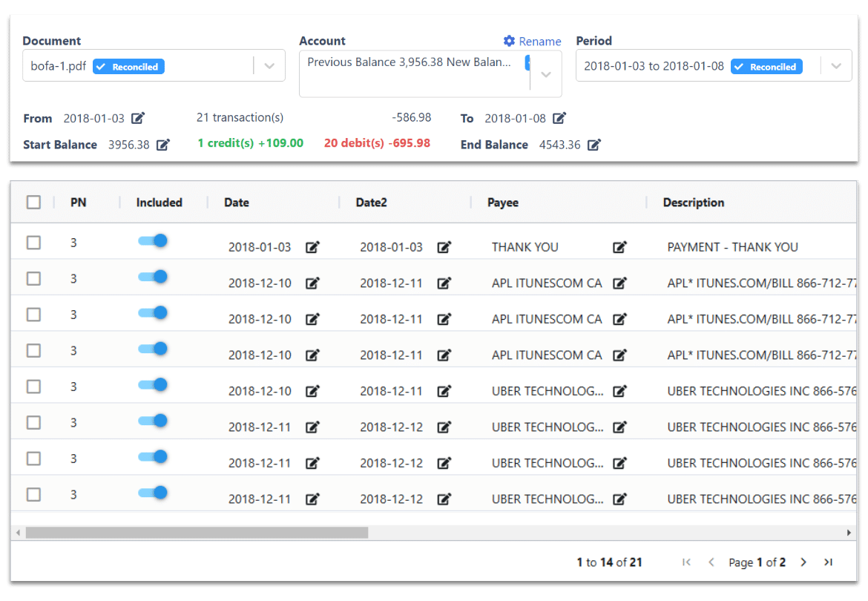868x601 pixels.
Task: Edit the To date 2018-01-08
Action: pyautogui.click(x=559, y=118)
